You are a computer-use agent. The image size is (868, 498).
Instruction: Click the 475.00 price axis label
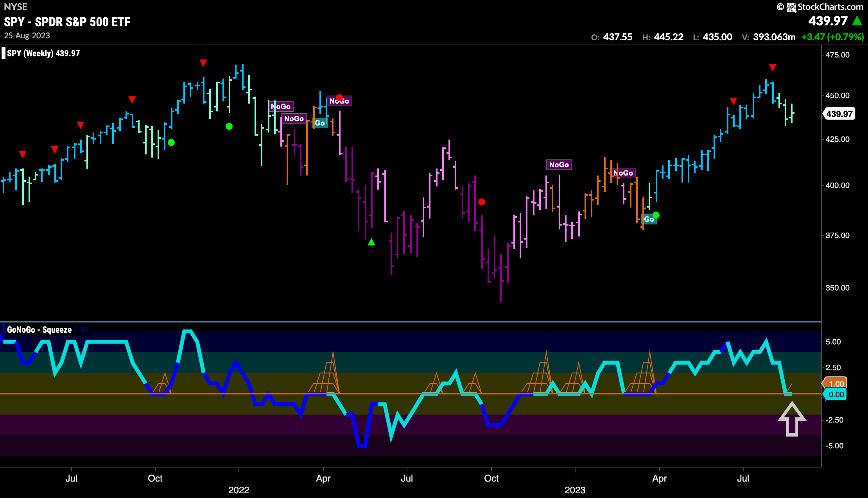pyautogui.click(x=838, y=55)
